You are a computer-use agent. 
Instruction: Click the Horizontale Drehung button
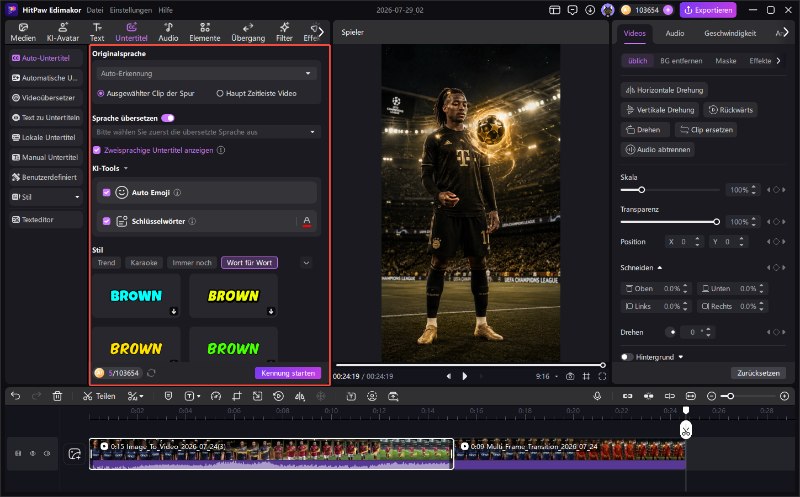[664, 90]
